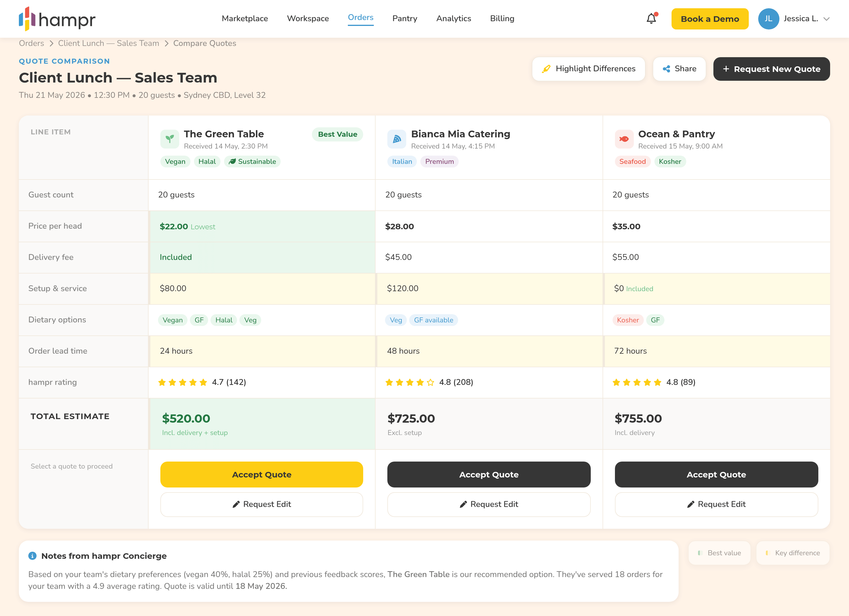Request edit for Bianca Mia Catering quote
849x616 pixels.
(489, 504)
